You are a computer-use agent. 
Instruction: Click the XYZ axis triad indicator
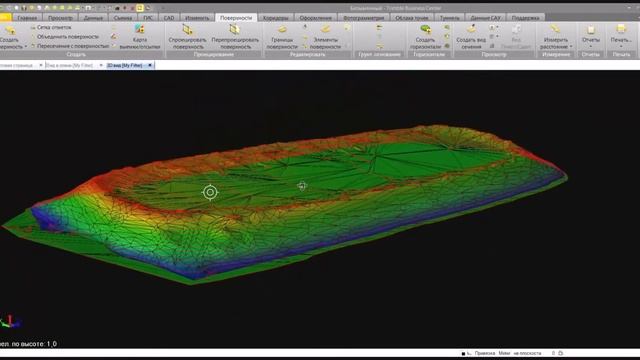point(10,321)
